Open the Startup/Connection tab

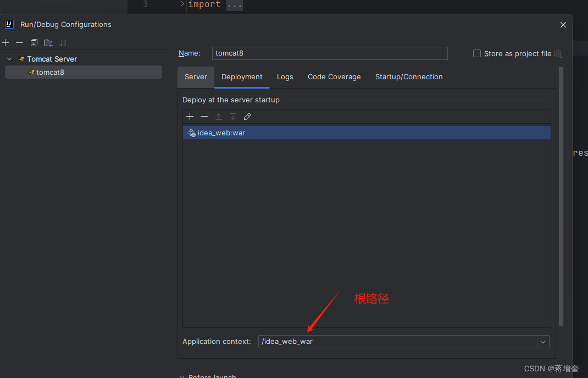(x=409, y=77)
